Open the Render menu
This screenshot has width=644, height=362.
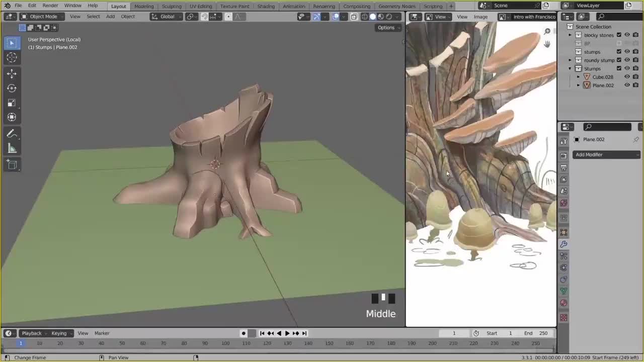point(50,6)
